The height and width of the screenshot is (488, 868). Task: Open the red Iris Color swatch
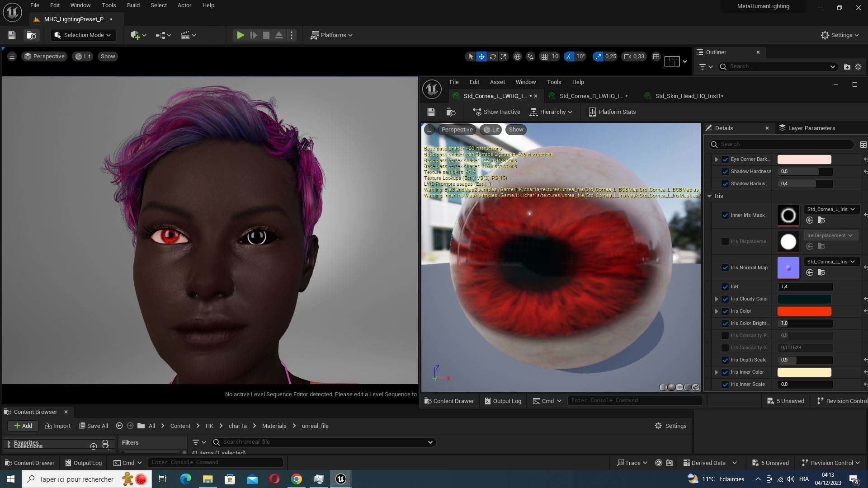(x=804, y=311)
